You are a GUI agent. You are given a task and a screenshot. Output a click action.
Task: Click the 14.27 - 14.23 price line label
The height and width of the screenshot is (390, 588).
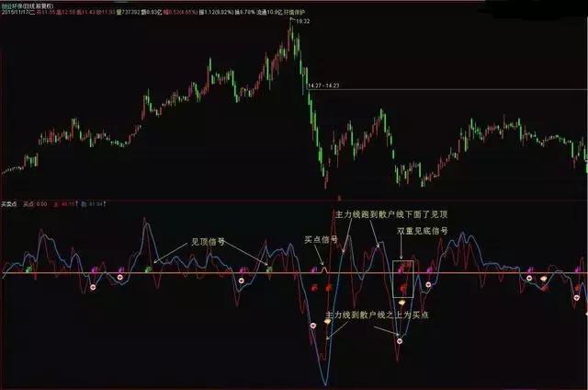click(x=323, y=86)
